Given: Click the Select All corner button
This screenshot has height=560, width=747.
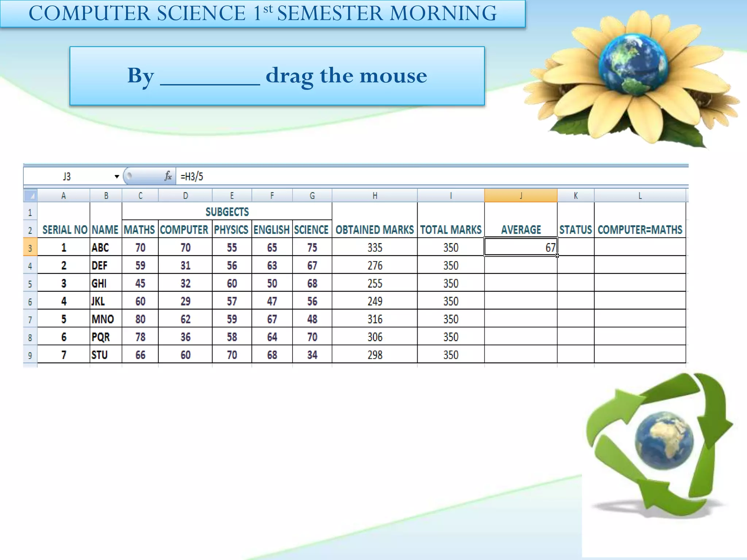Looking at the screenshot, I should 31,195.
